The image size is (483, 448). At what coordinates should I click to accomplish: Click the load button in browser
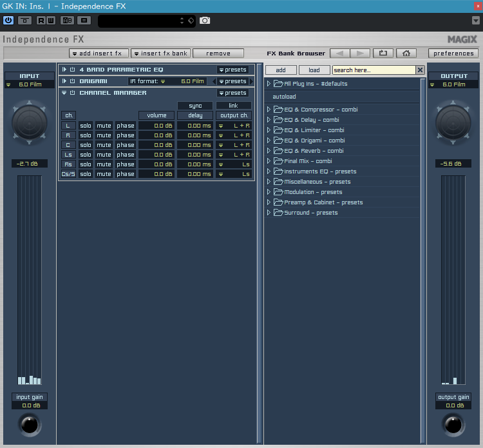coord(314,70)
